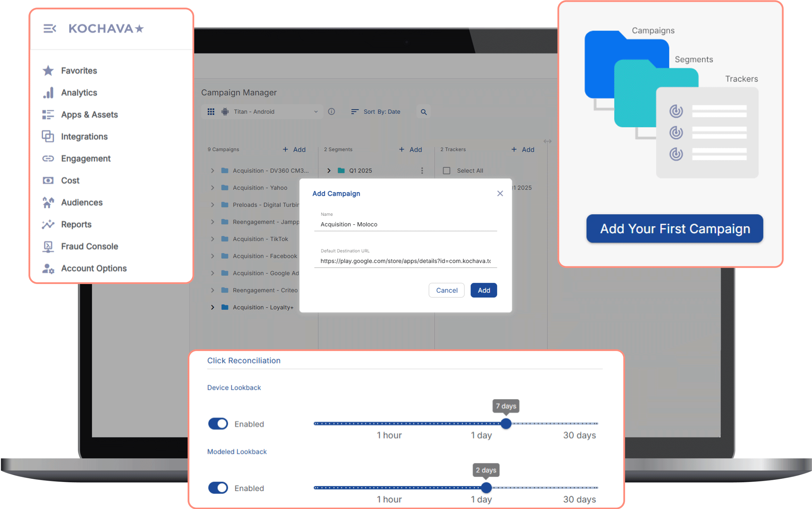Disable the Modeled Lookback toggle
Image resolution: width=812 pixels, height=509 pixels.
click(218, 488)
